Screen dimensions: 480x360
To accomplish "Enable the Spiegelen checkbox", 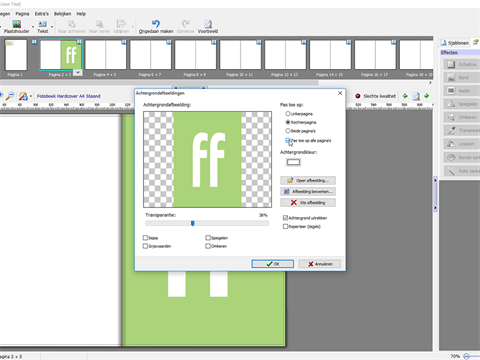I will pos(208,238).
